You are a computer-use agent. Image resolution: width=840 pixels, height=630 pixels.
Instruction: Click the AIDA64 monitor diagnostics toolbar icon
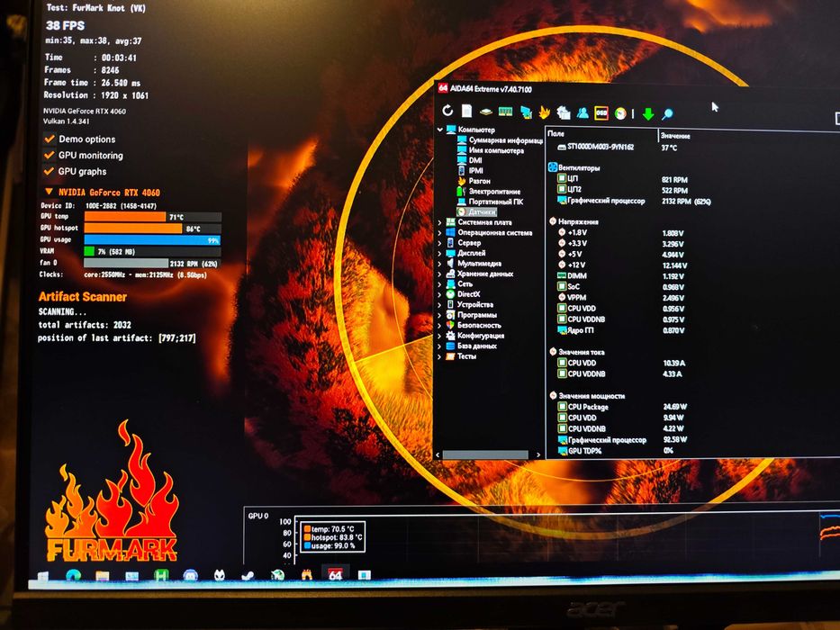click(x=526, y=112)
